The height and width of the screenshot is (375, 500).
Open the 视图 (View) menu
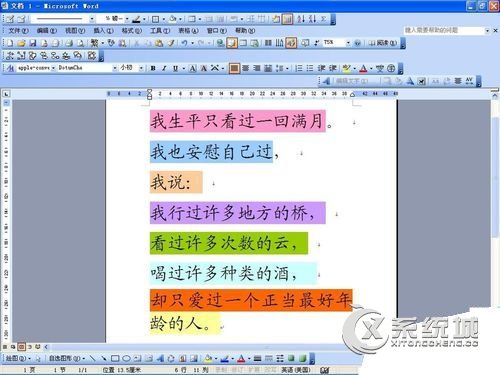click(x=75, y=31)
